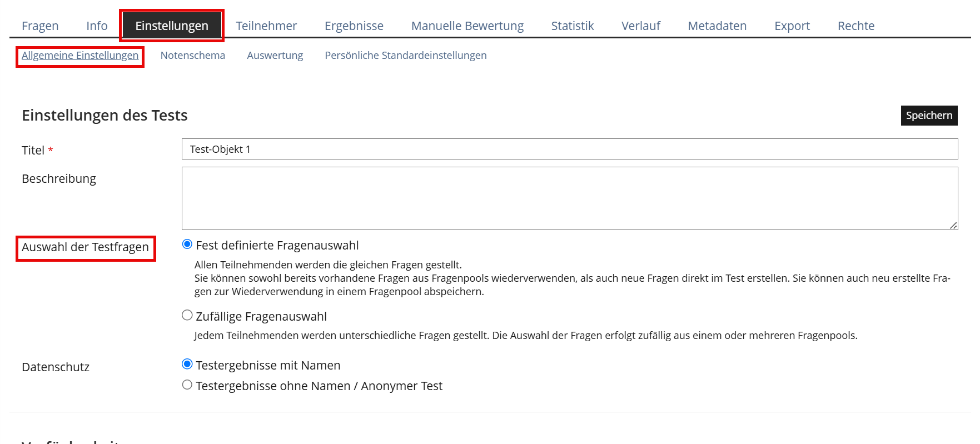This screenshot has width=980, height=444.
Task: Open Persönliche Standardeinstellungen sub-tab
Action: 405,56
